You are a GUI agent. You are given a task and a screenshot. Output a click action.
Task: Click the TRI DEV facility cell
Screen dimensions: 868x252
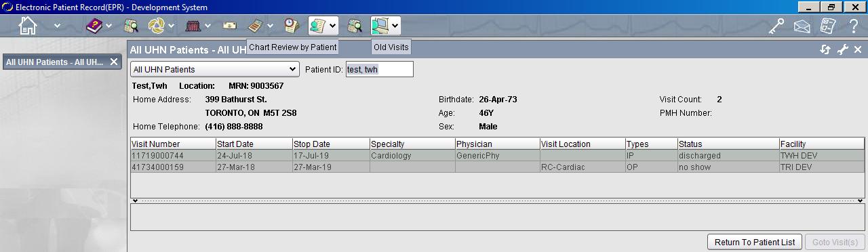822,167
